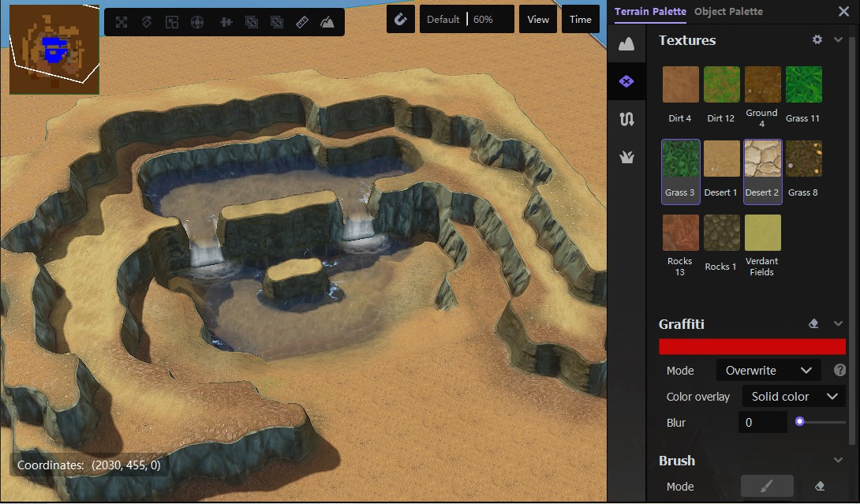Click the help icon next to Mode
This screenshot has height=504, width=860.
(839, 370)
